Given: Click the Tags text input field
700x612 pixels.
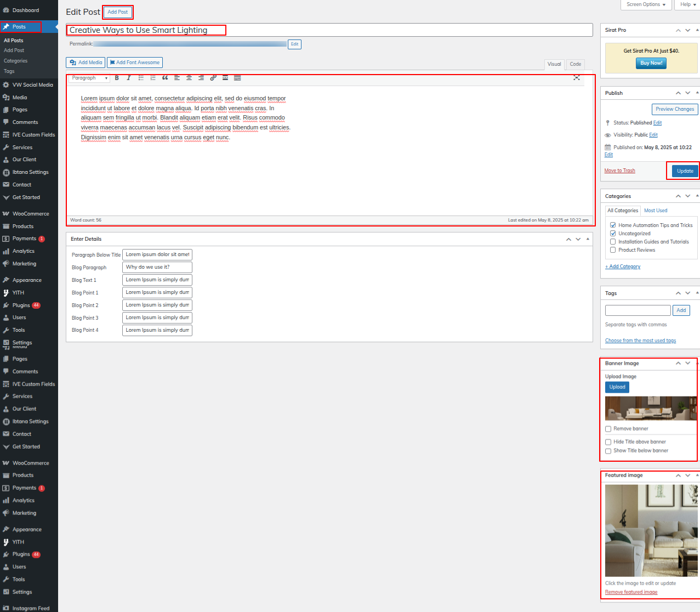Looking at the screenshot, I should [x=638, y=310].
